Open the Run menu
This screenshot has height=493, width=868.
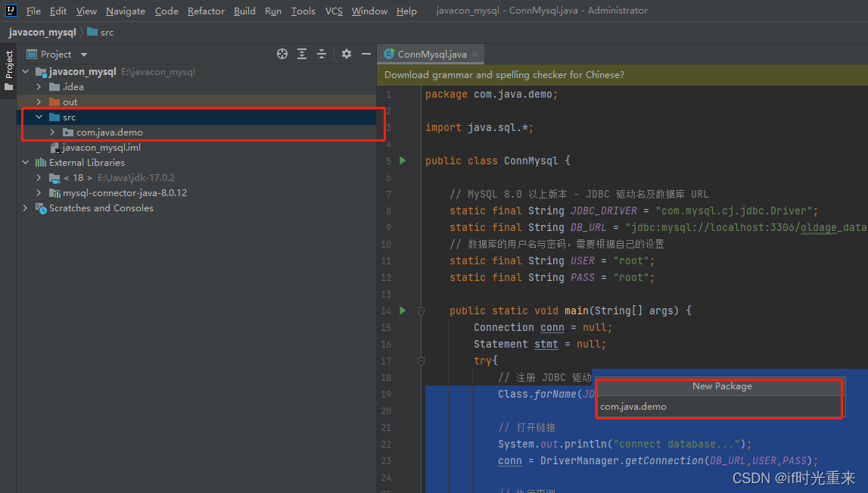tap(273, 11)
